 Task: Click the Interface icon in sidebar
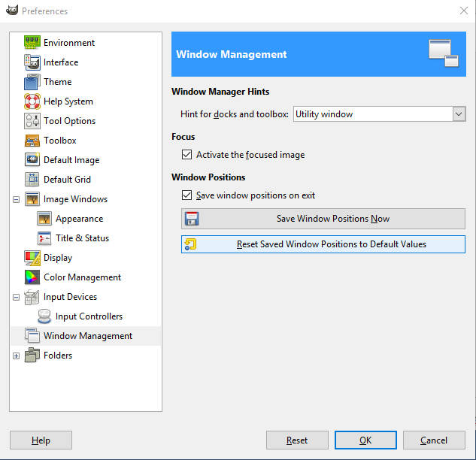tap(32, 62)
